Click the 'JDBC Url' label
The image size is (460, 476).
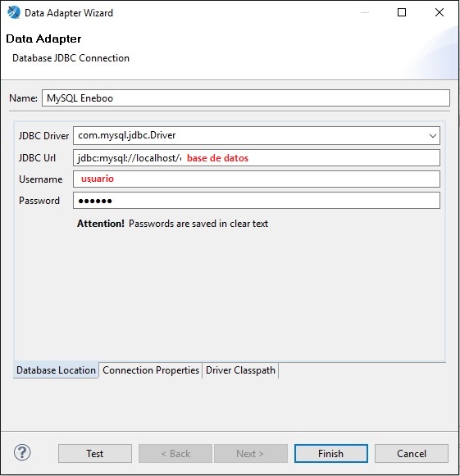pos(37,158)
